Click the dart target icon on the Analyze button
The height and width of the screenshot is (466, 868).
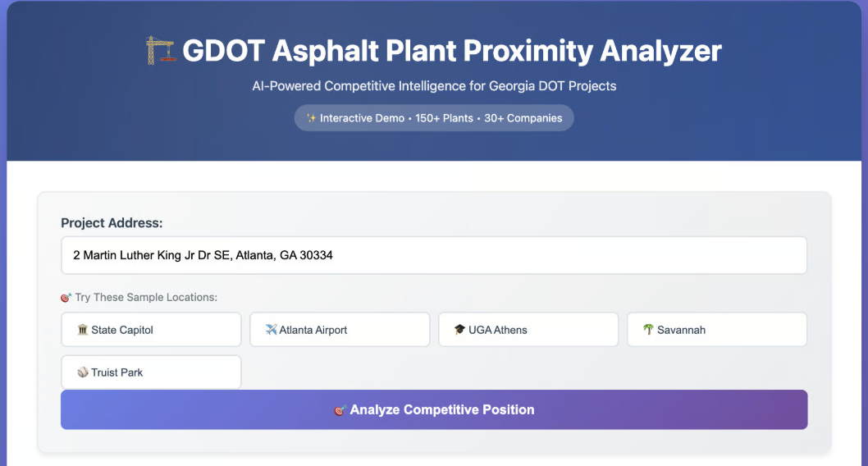pos(340,410)
